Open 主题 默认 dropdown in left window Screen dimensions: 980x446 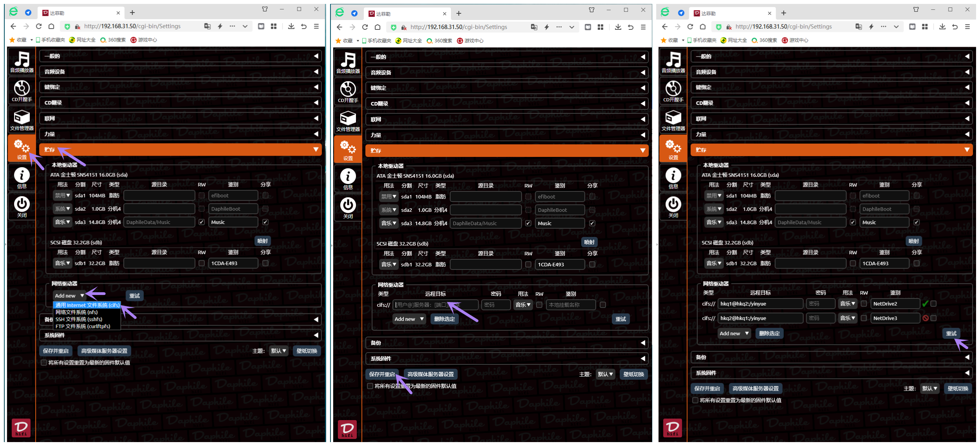[279, 351]
